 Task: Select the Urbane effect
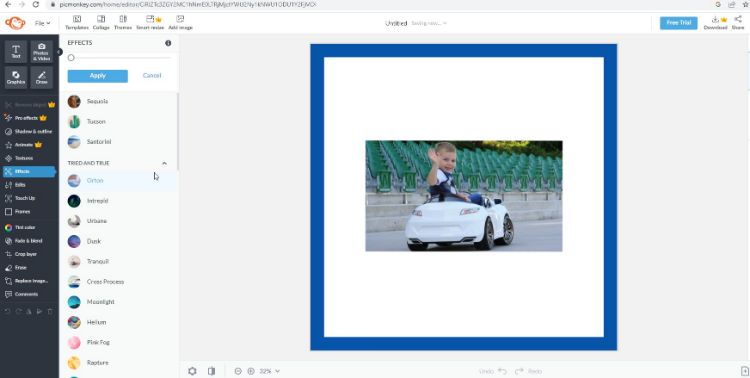[x=119, y=221]
